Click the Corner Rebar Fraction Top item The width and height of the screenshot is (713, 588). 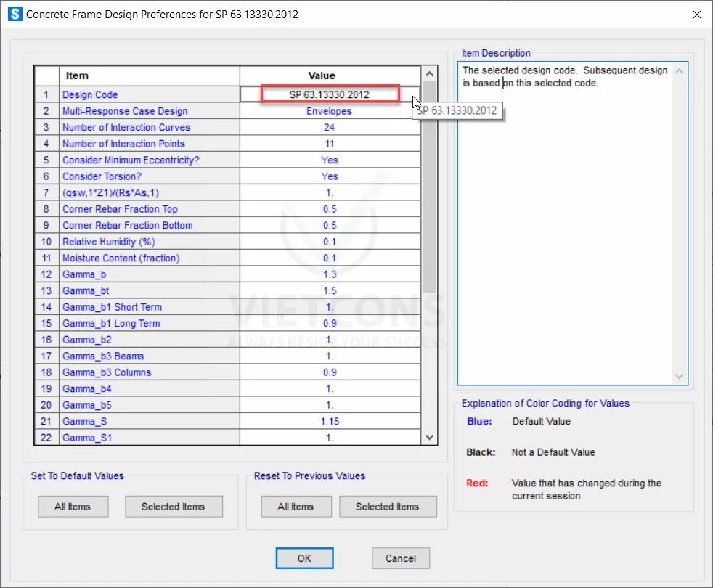120,209
